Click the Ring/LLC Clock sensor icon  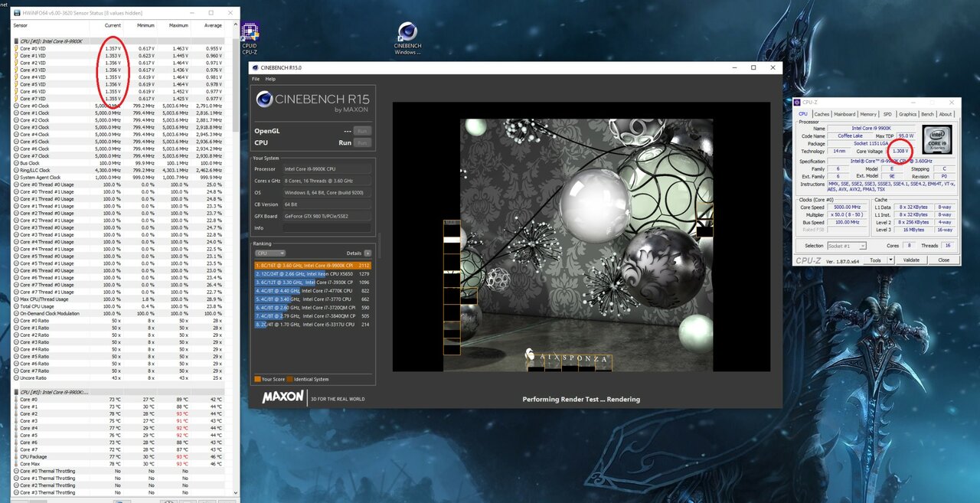coord(15,170)
